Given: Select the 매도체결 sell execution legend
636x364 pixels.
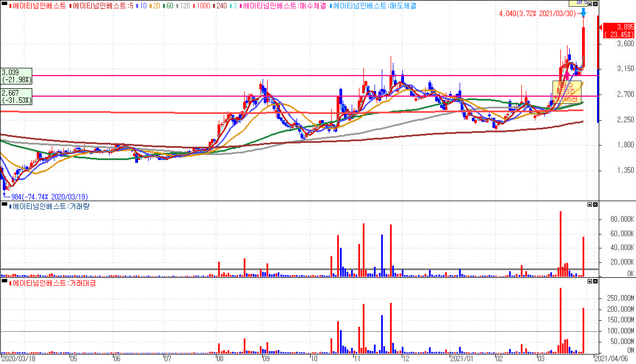Looking at the screenshot, I should [373, 6].
